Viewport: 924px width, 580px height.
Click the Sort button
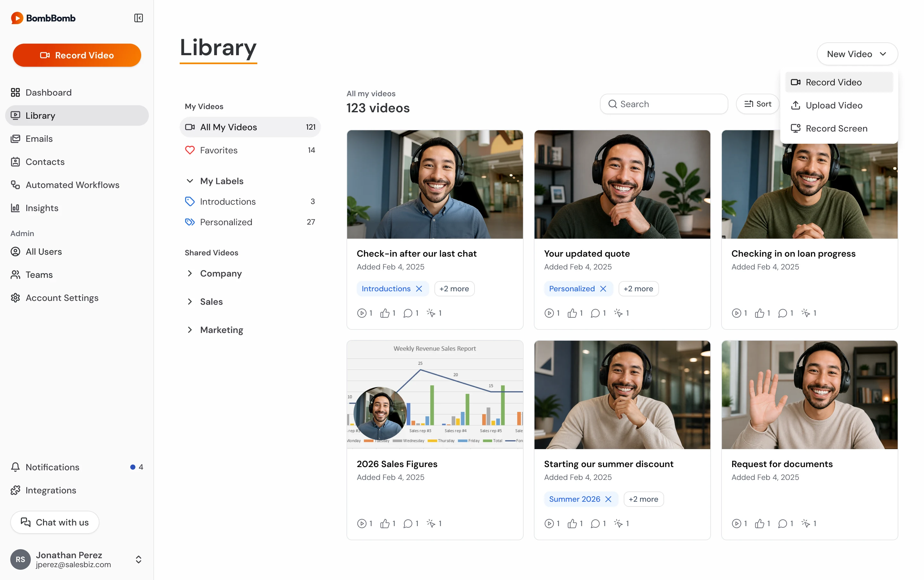click(x=757, y=104)
